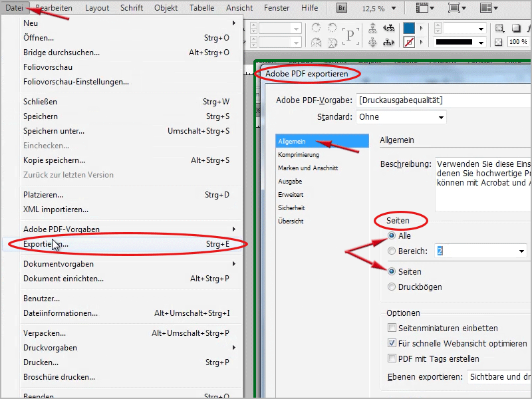The width and height of the screenshot is (532, 399).
Task: Select 'Marken und Anschnitt' category
Action: coord(308,168)
